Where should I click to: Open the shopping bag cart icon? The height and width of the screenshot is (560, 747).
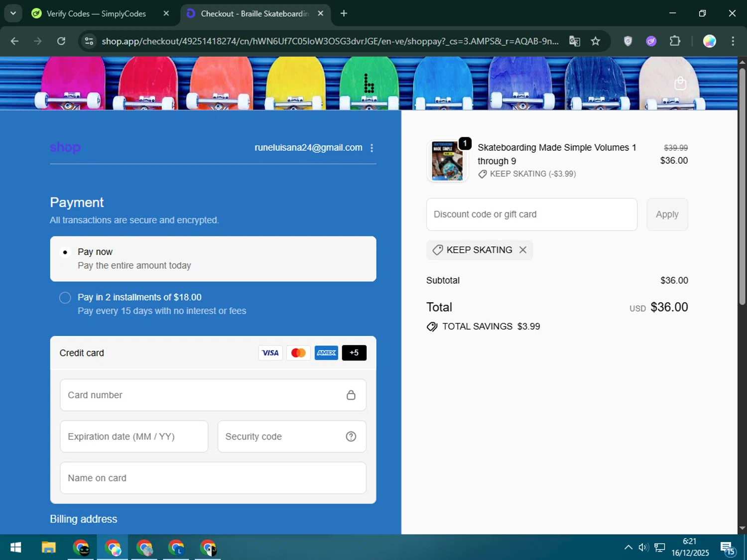coord(680,83)
